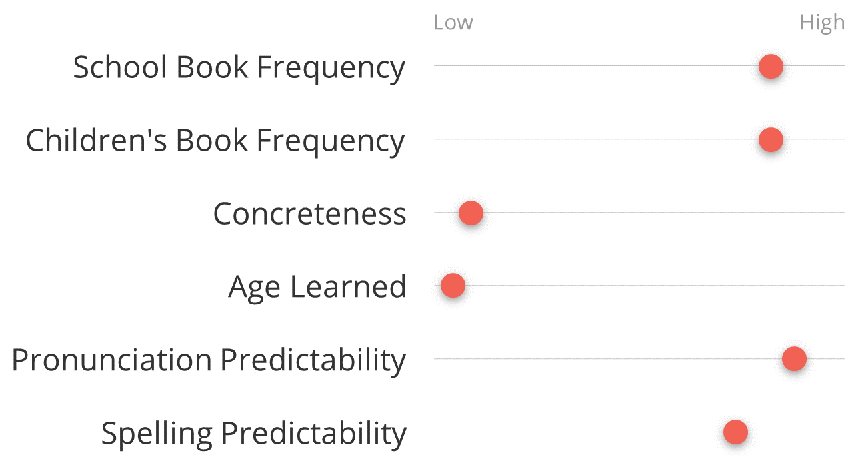
Task: Click the Age Learned slider track line
Action: [639, 286]
